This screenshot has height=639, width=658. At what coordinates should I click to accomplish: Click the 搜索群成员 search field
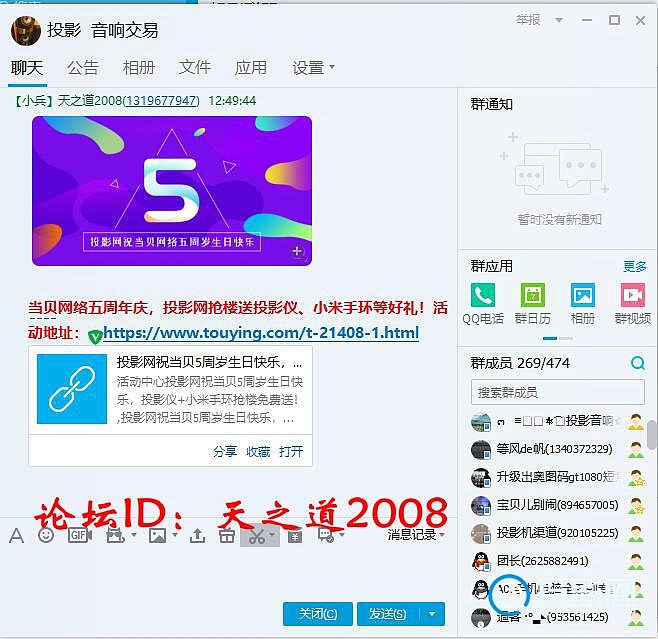coord(558,392)
